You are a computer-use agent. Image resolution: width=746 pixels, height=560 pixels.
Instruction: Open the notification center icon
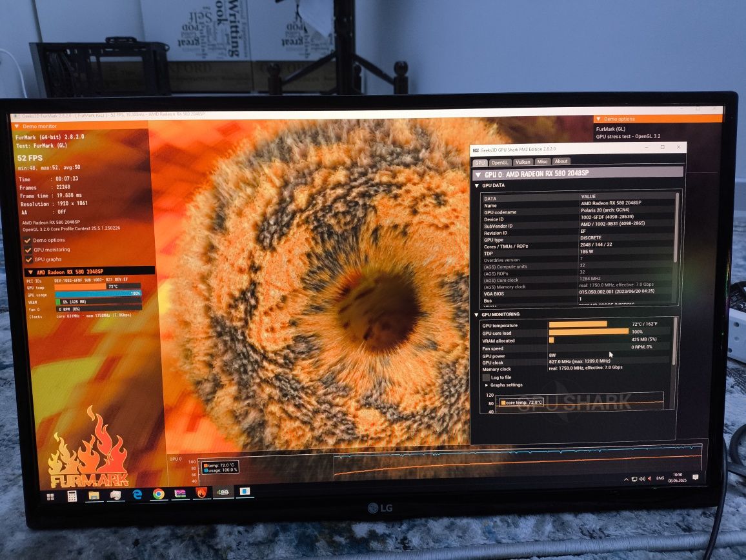click(x=696, y=477)
